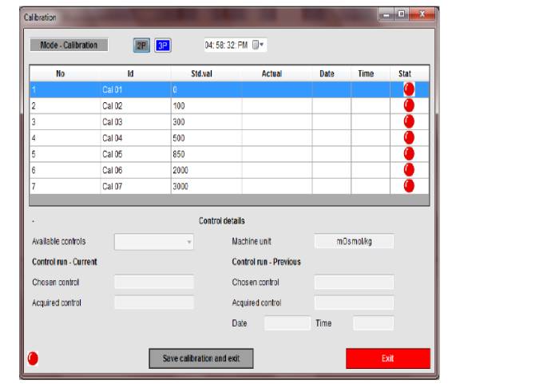Click the previous run Time field
Viewport: 559px width, 392px height.
373,323
